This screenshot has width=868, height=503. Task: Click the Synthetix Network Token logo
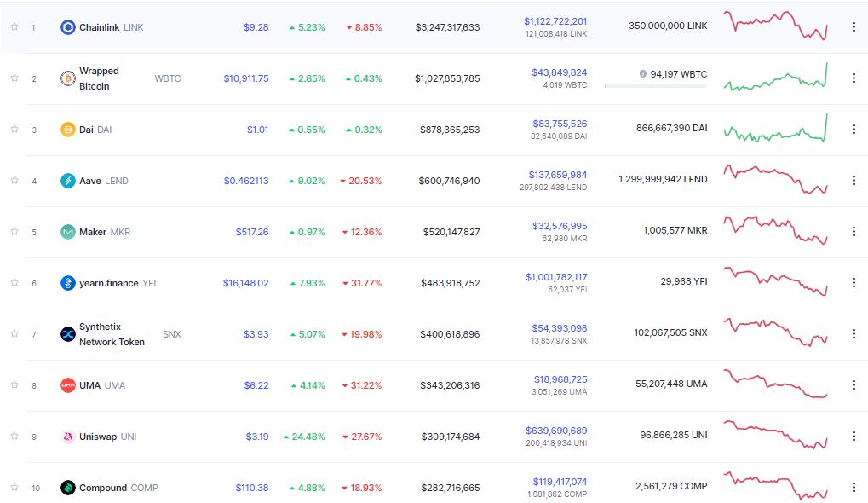click(x=67, y=334)
